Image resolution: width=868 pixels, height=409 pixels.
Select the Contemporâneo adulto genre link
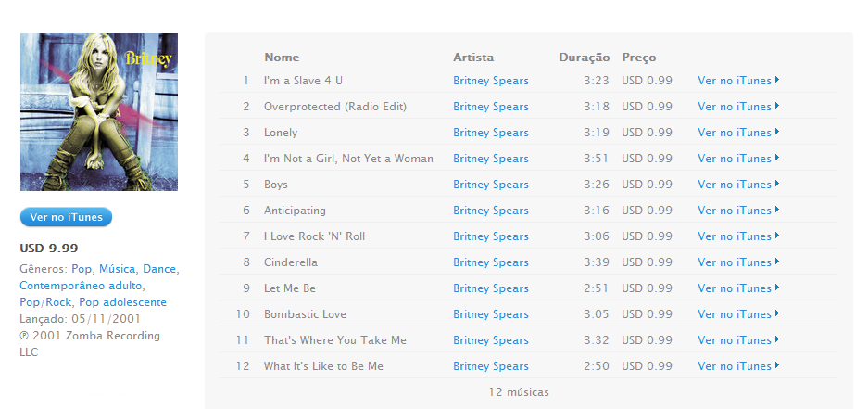point(81,286)
